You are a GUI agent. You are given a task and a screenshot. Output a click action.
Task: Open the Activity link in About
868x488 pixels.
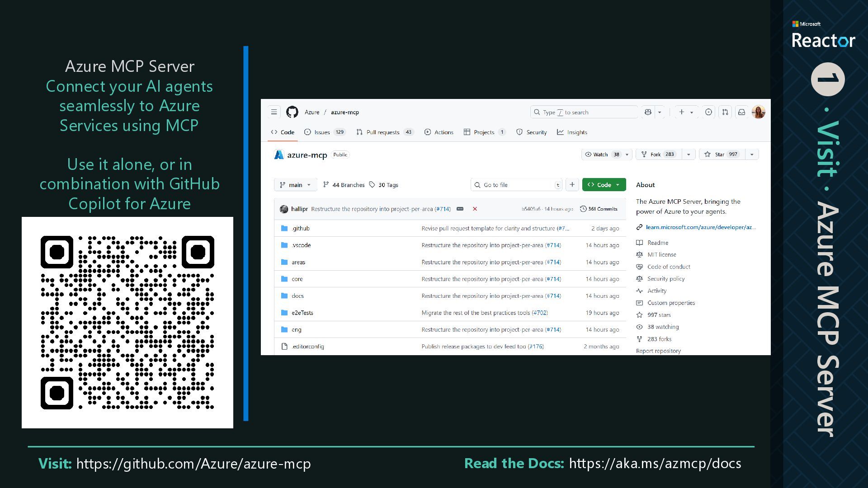(x=656, y=291)
